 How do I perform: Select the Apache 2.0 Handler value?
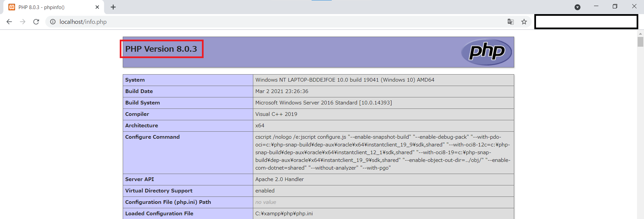pos(279,179)
